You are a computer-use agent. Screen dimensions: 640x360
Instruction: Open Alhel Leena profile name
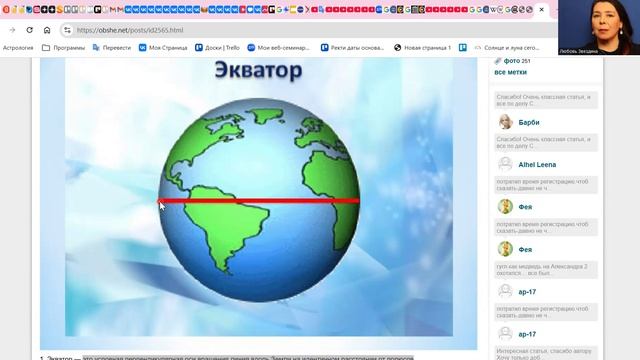(537, 165)
